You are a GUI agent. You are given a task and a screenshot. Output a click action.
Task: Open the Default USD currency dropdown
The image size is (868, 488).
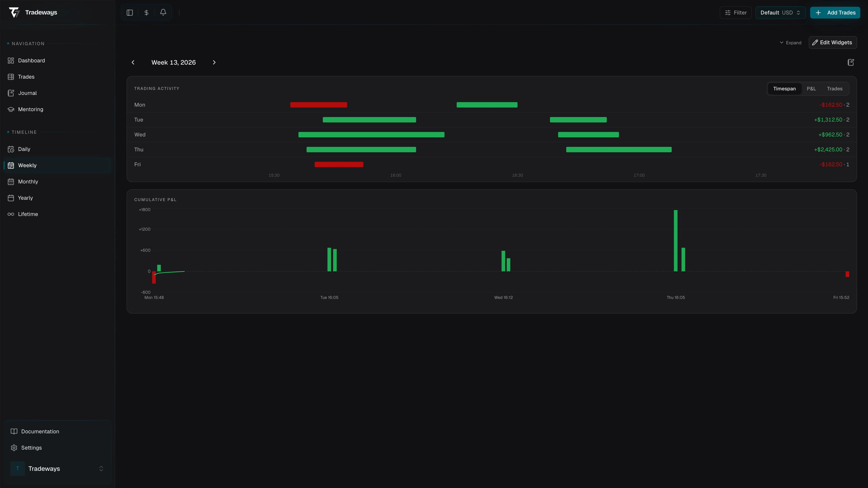pyautogui.click(x=780, y=12)
